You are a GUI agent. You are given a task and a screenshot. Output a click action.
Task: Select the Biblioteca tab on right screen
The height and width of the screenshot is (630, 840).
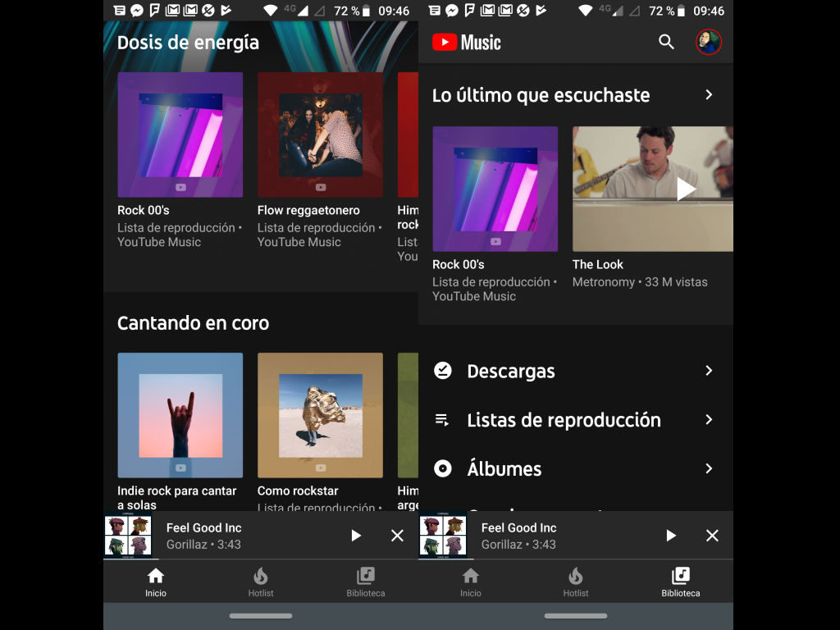click(x=680, y=582)
